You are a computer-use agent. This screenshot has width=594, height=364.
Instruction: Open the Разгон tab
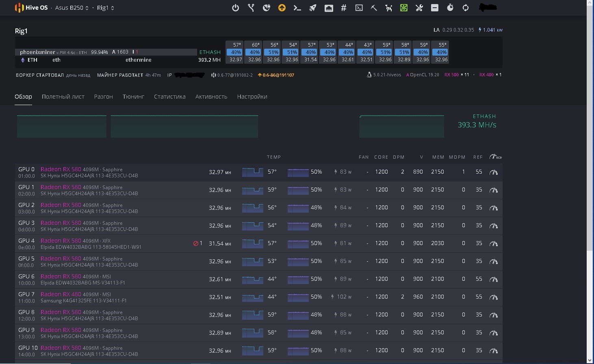pos(103,97)
